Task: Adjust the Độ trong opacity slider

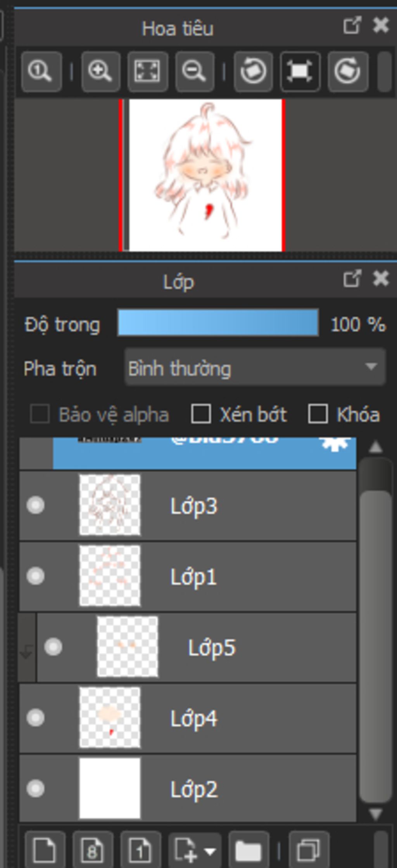Action: pos(218,322)
